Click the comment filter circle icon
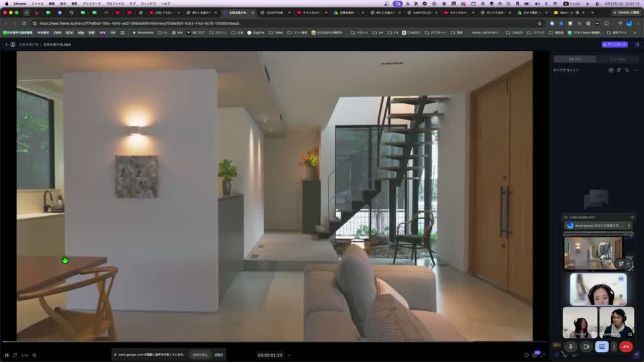Viewport: 644px width, 362px height. click(x=610, y=70)
